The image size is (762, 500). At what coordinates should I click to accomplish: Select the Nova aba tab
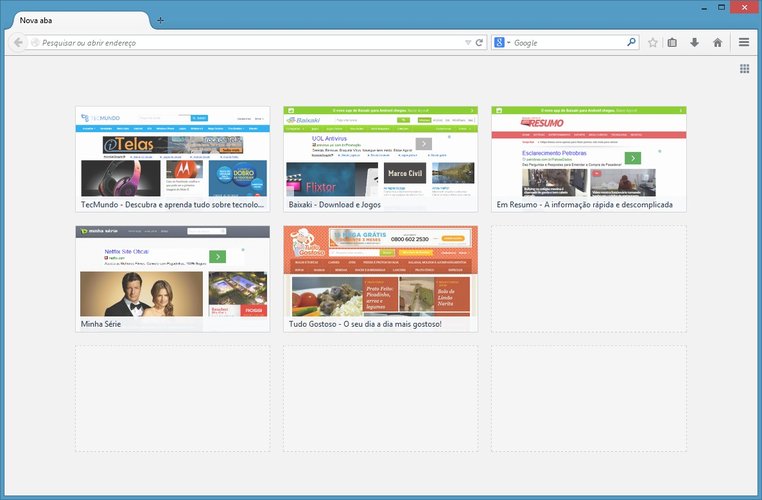pyautogui.click(x=80, y=20)
